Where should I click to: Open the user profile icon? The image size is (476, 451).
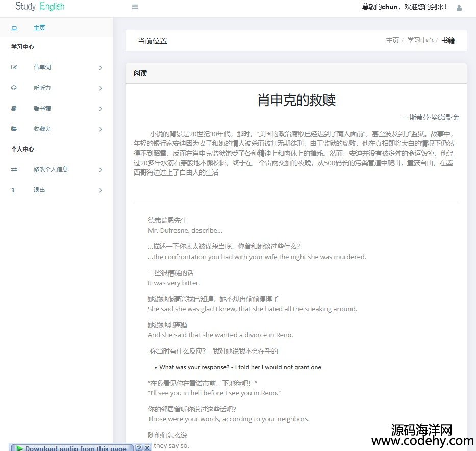click(x=459, y=8)
